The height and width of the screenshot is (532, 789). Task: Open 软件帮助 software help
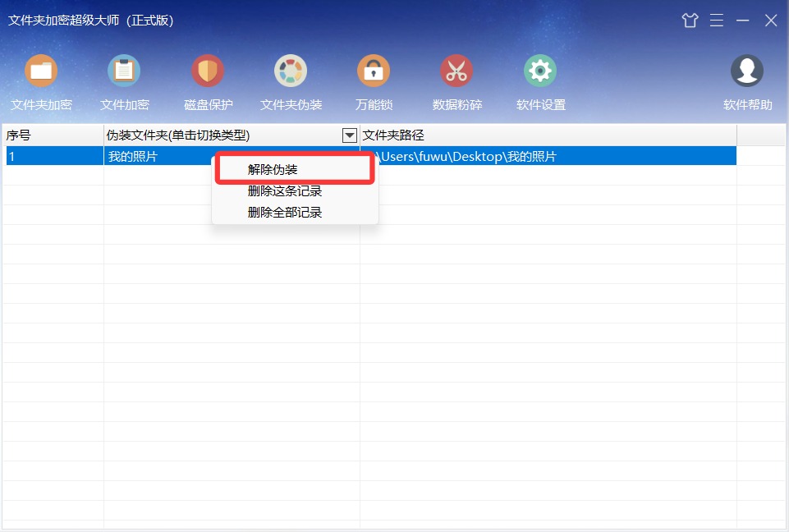click(747, 82)
